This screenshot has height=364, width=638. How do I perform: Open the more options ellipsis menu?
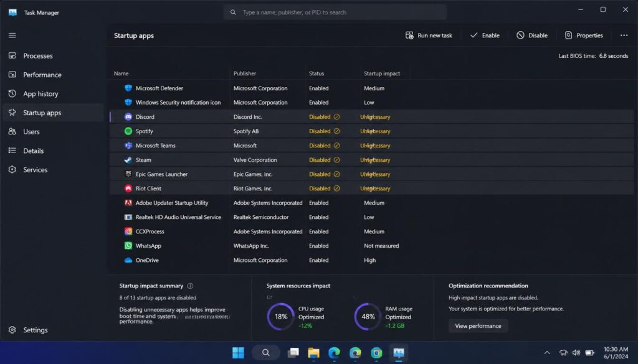coord(624,35)
